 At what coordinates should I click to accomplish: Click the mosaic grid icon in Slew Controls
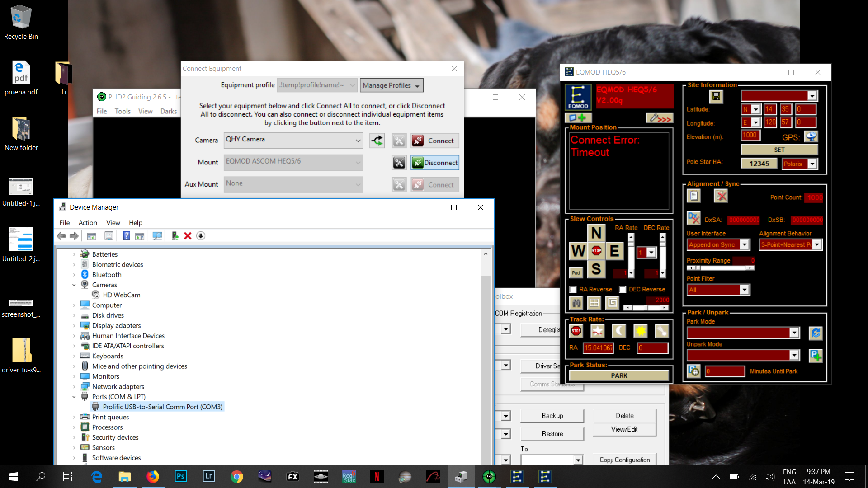pos(594,303)
